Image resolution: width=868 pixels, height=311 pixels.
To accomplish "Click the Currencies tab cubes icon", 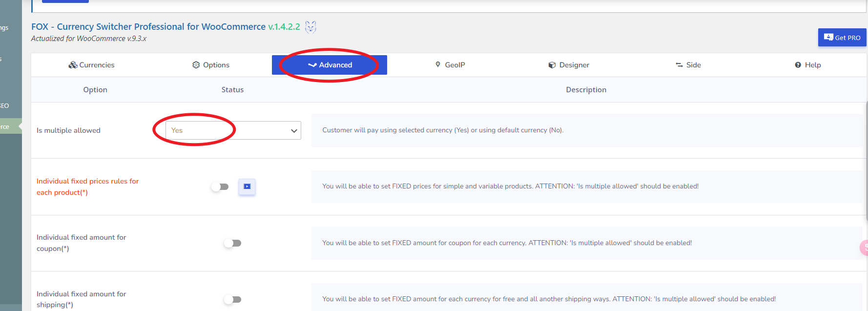I will pyautogui.click(x=73, y=65).
